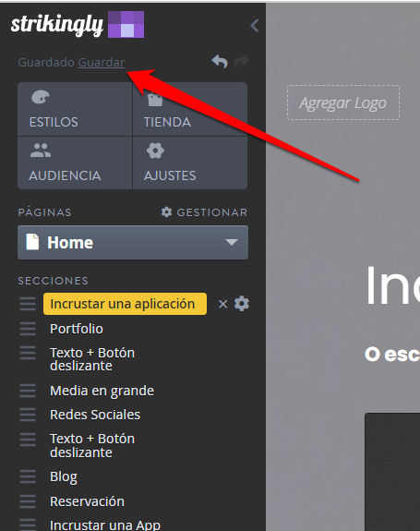
Task: Select the Media en grande section
Action: tap(102, 391)
